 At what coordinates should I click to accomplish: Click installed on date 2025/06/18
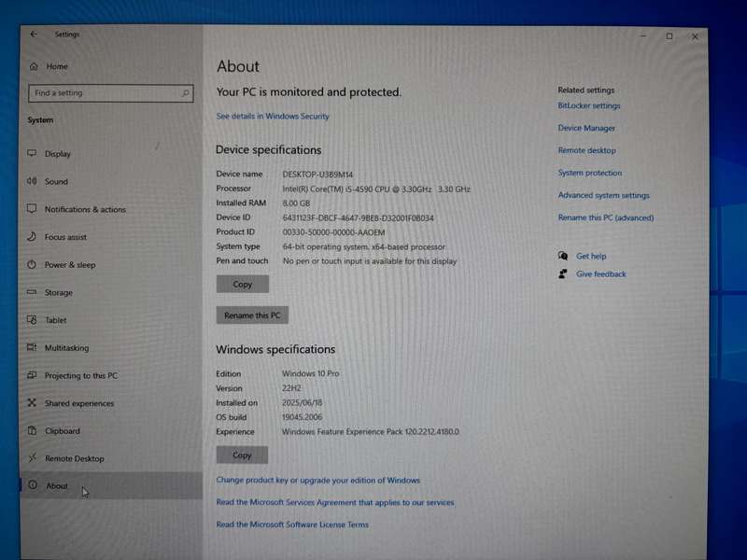pyautogui.click(x=302, y=402)
